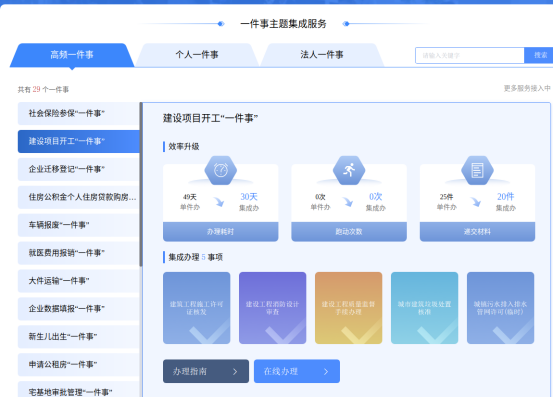The image size is (554, 397).
Task: Click the 一件事主题集成服务 page title
Action: coord(283,24)
